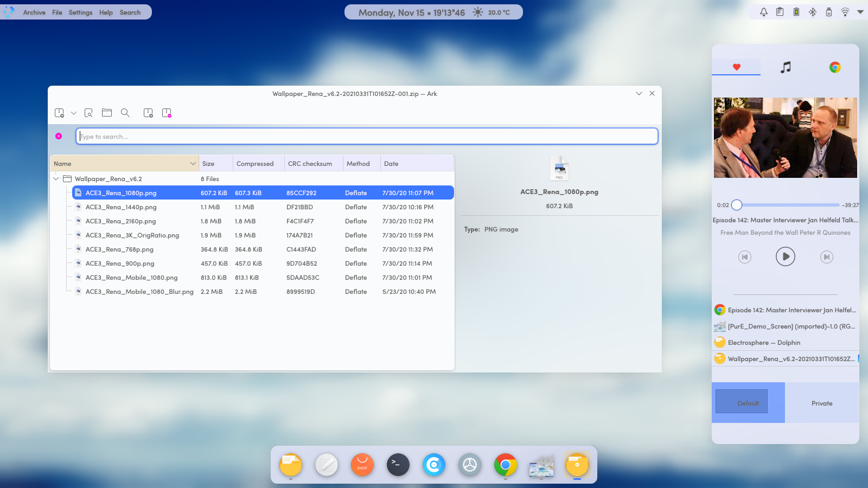
Task: Open the blue C browser dock icon
Action: (434, 465)
